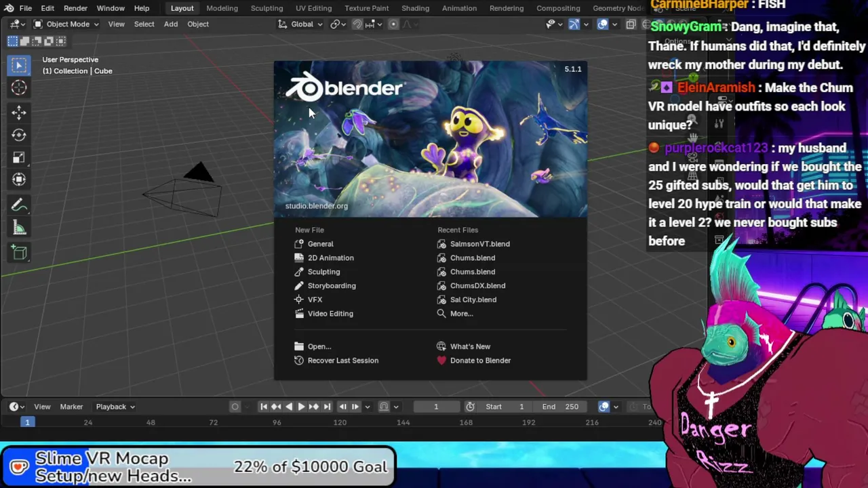Open the Marker menu in timeline
The width and height of the screenshot is (868, 488).
click(x=71, y=407)
